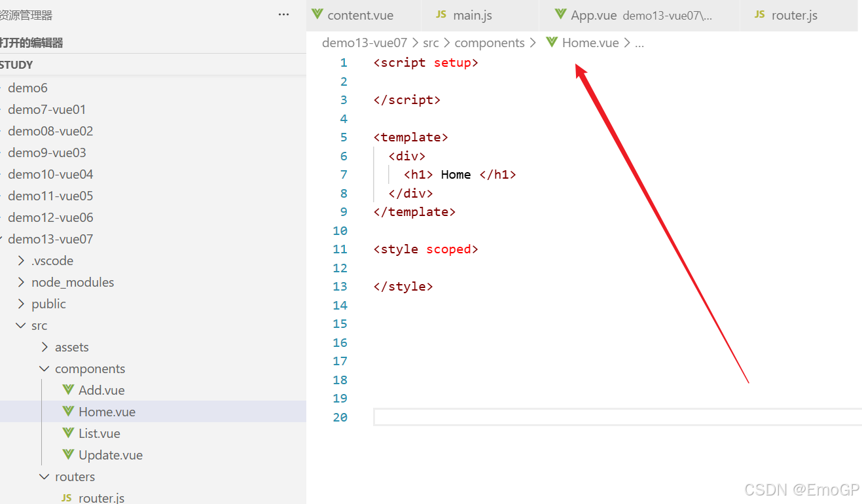Screen dimensions: 862x504
Task: Expand the .vscode folder chevron
Action: [22, 261]
